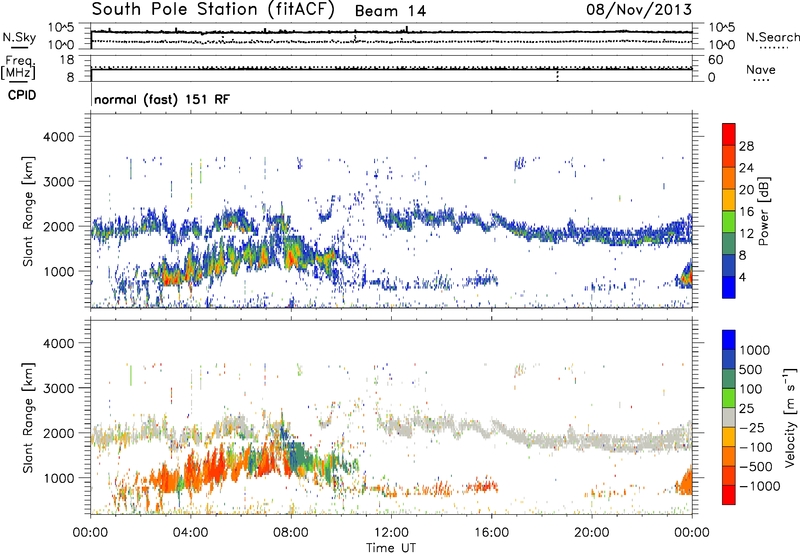Click the 'Nave' legend label
The height and width of the screenshot is (554, 800).
click(761, 69)
